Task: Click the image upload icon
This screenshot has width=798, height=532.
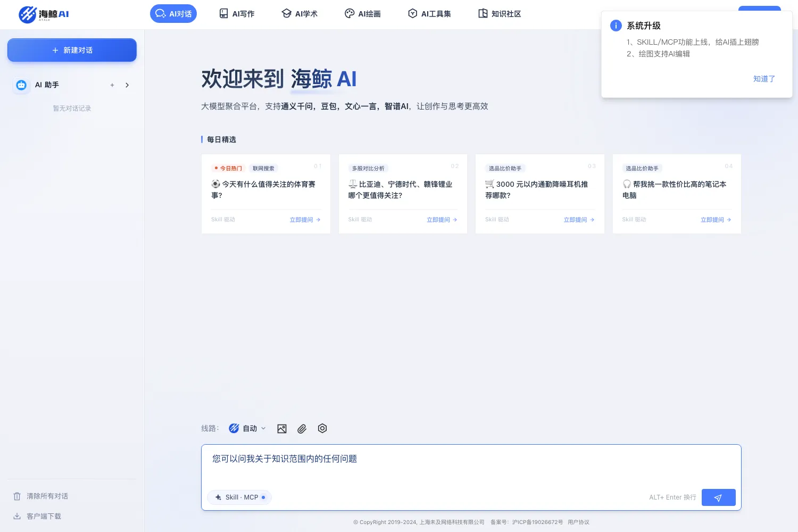Action: click(x=282, y=429)
